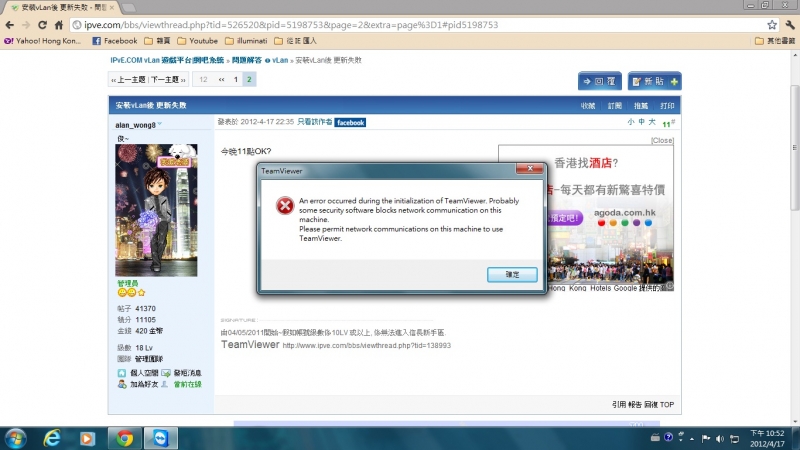Show hidden tray icons arrow

coord(692,438)
